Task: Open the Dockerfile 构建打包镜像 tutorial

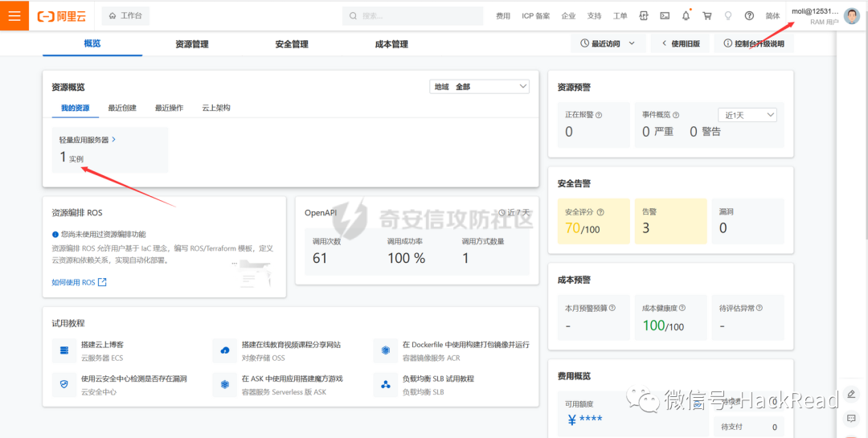Action: 465,345
